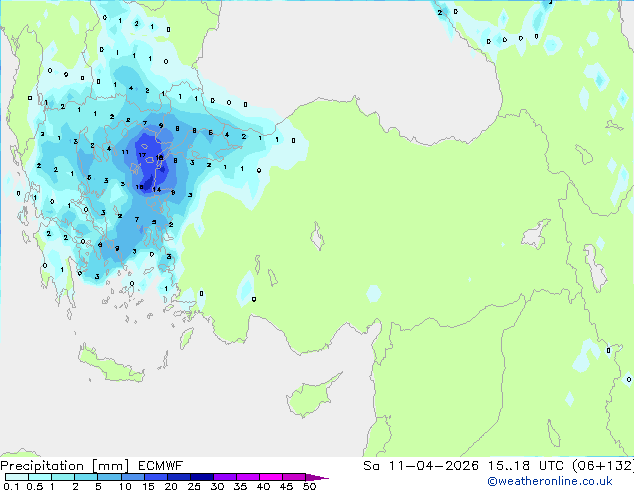Select the 45–50 mm legend swatch
Screen dimensions: 634x490
(294, 477)
